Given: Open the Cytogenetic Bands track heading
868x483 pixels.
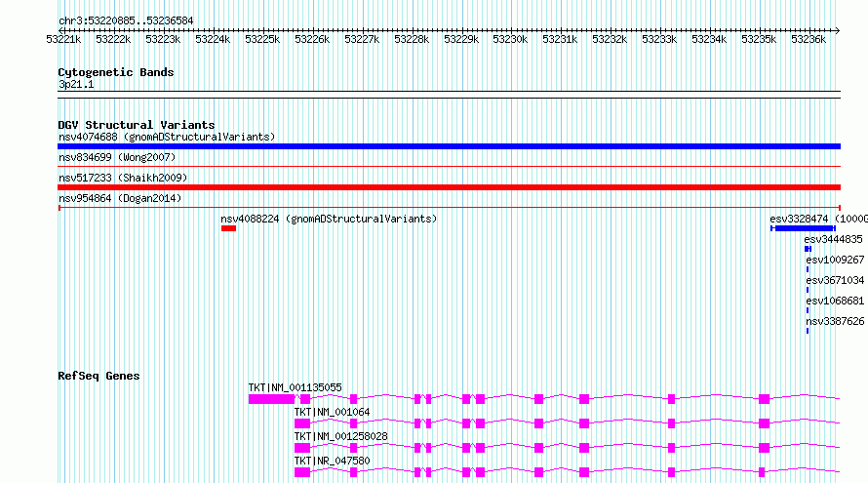Looking at the screenshot, I should pyautogui.click(x=116, y=72).
